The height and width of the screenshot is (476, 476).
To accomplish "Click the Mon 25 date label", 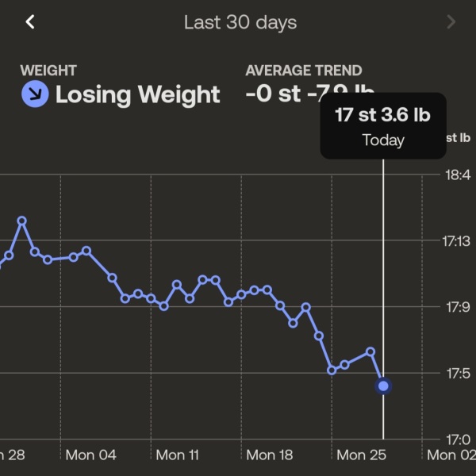I will click(x=362, y=455).
